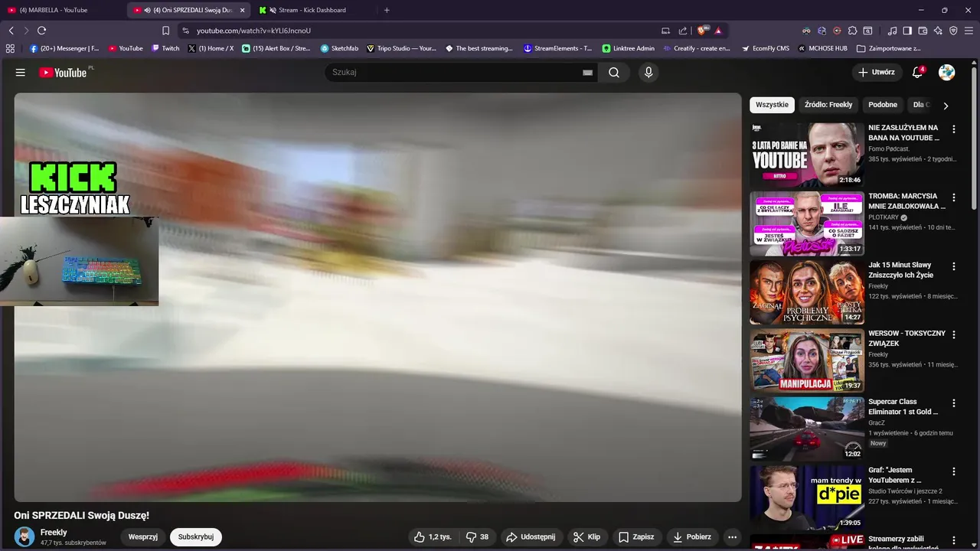Open Twitch bookmark in bookmarks bar
Image resolution: width=980 pixels, height=551 pixels.
pyautogui.click(x=165, y=48)
